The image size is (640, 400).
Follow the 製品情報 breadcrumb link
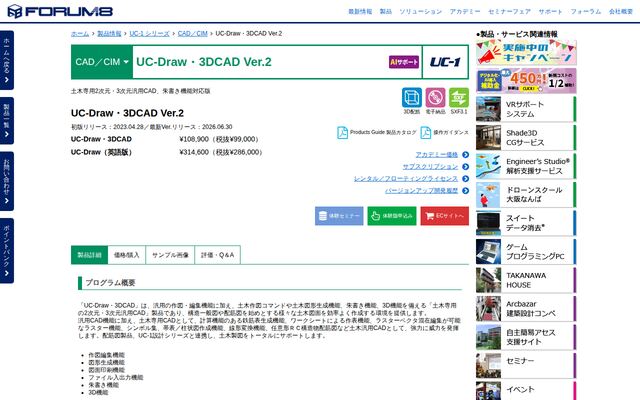point(109,33)
